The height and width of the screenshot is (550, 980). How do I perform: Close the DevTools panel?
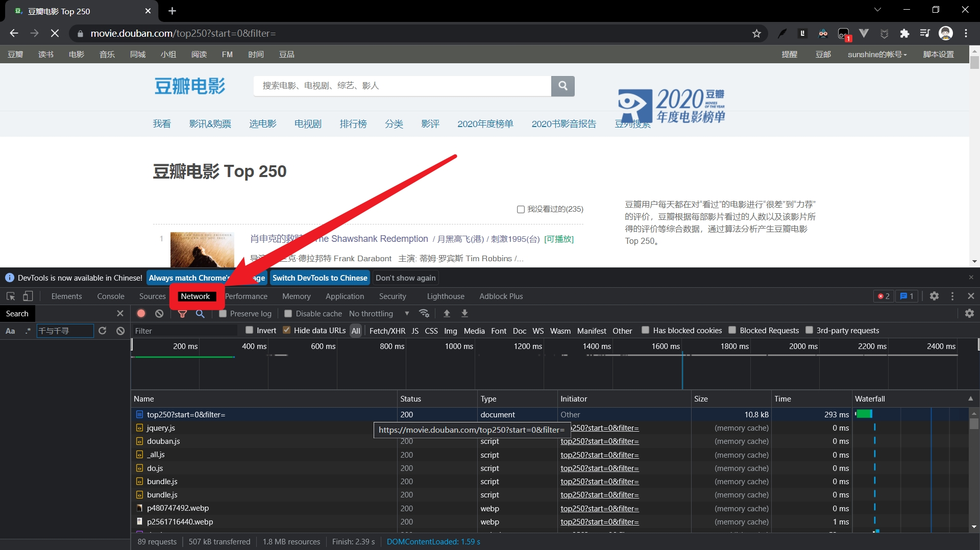tap(971, 296)
